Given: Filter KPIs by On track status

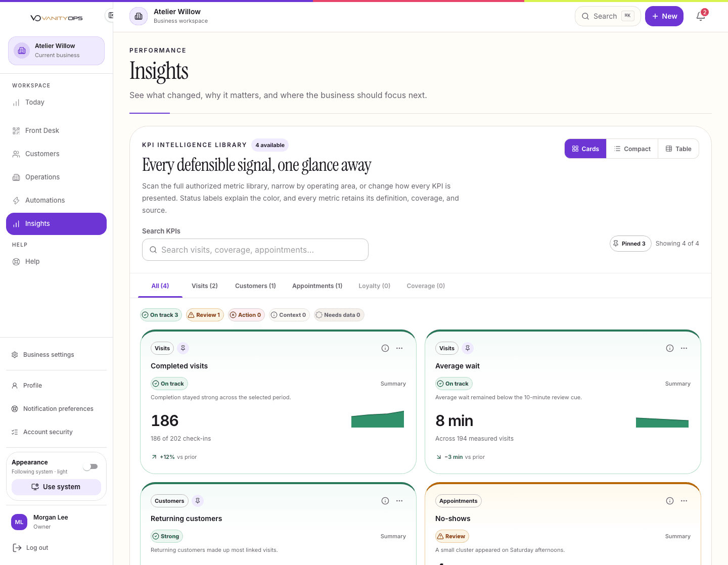Looking at the screenshot, I should (160, 315).
